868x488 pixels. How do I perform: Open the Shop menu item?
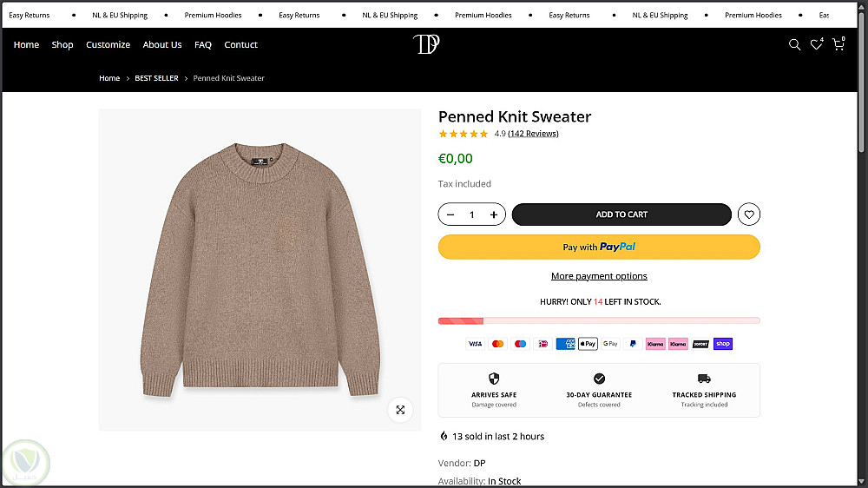click(62, 45)
